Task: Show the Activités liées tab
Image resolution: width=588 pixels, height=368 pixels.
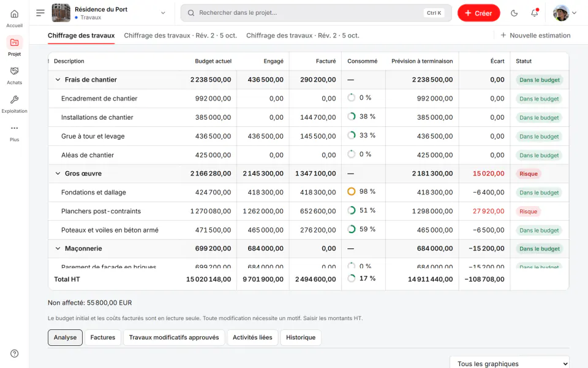Action: 252,337
